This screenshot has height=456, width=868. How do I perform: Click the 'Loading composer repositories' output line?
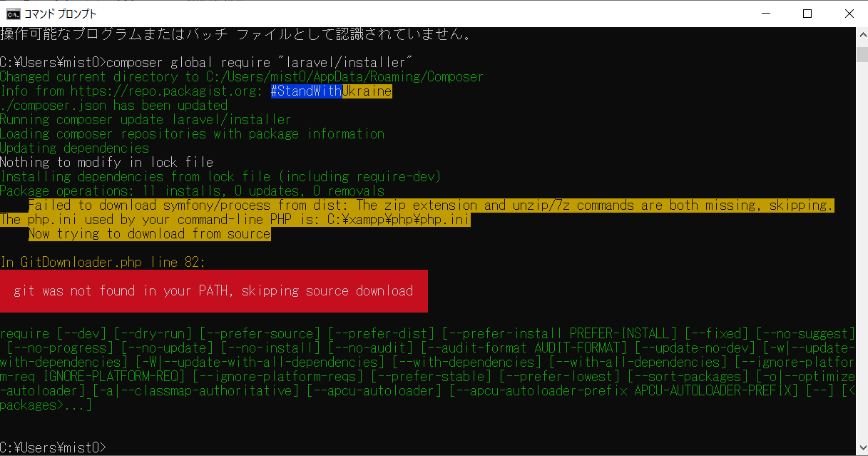[x=193, y=133]
